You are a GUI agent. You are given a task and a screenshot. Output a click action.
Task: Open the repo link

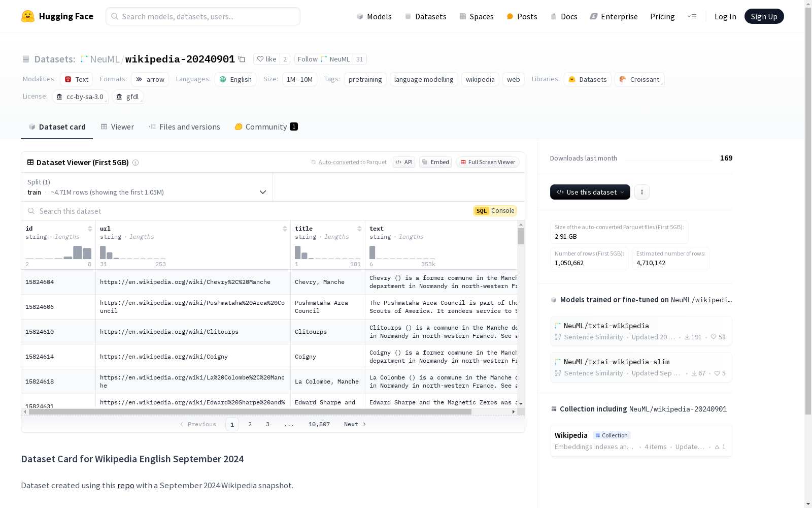[126, 486]
